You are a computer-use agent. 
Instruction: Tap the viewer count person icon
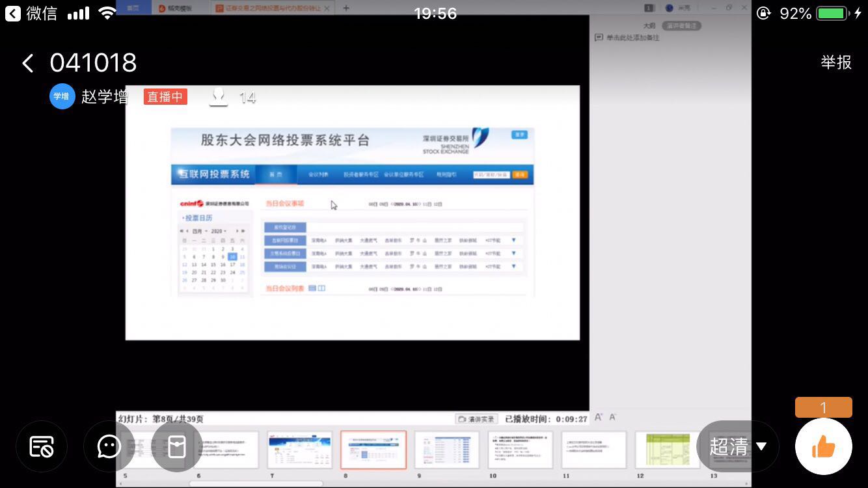(x=219, y=97)
